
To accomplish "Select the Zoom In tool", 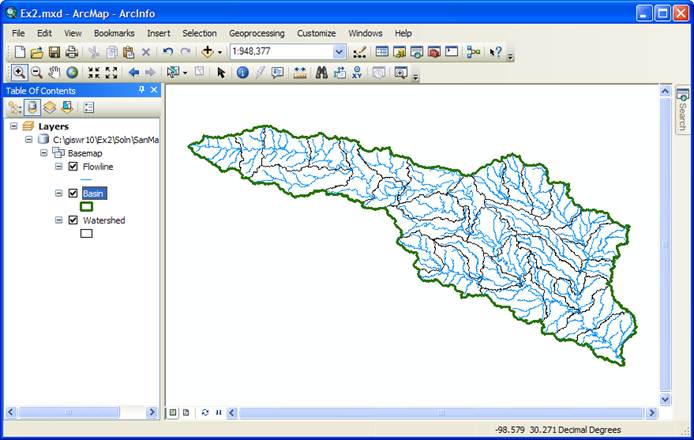I will point(19,72).
